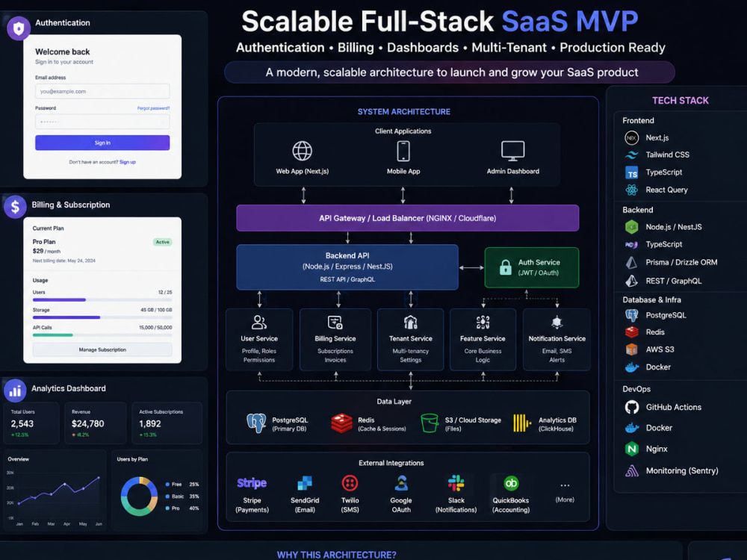Click the Sign In button

click(102, 143)
